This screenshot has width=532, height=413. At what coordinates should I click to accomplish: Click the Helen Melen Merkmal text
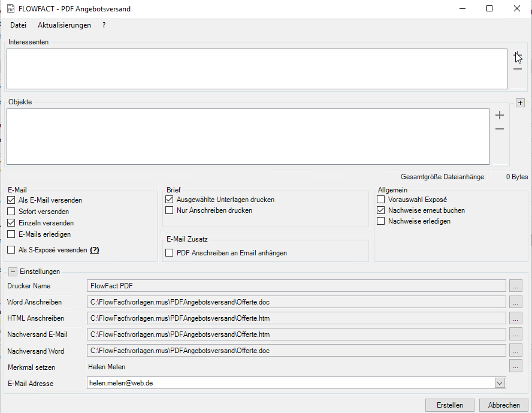coord(107,367)
